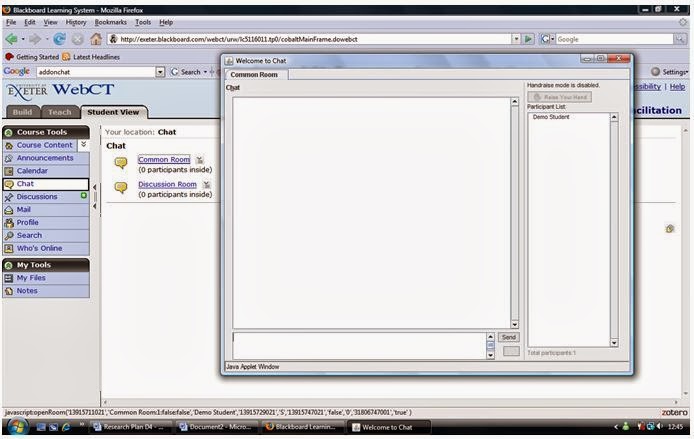The width and height of the screenshot is (694, 439).
Task: Switch to Document2 Microsoft Word taskbar item
Action: (217, 427)
